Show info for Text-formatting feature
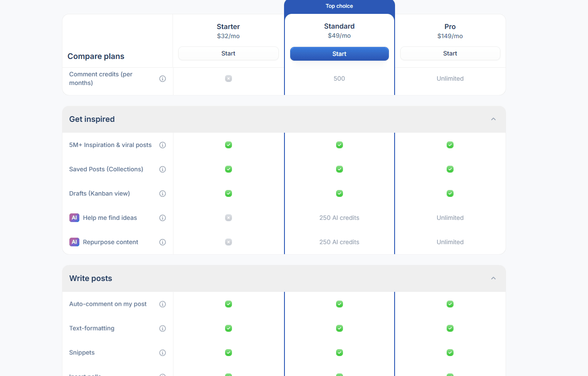The height and width of the screenshot is (376, 588). (x=163, y=328)
